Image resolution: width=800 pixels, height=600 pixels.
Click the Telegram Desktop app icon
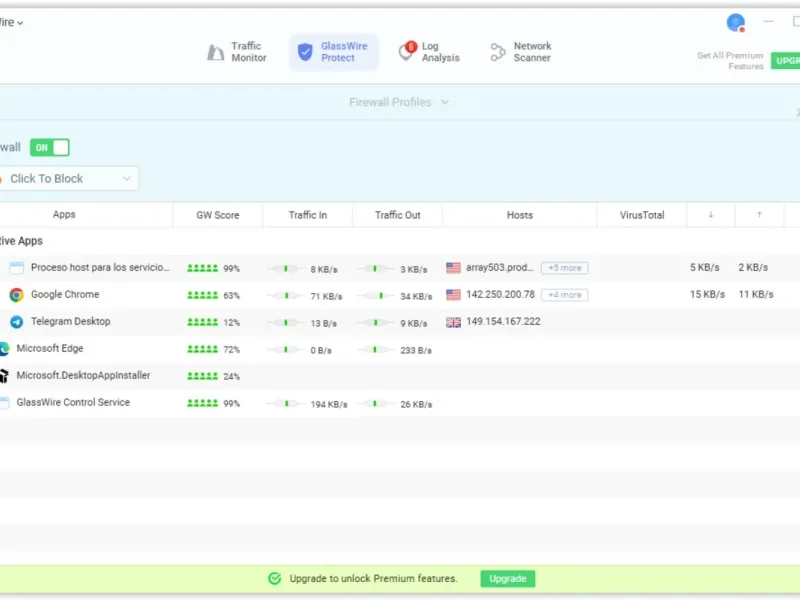tap(16, 322)
